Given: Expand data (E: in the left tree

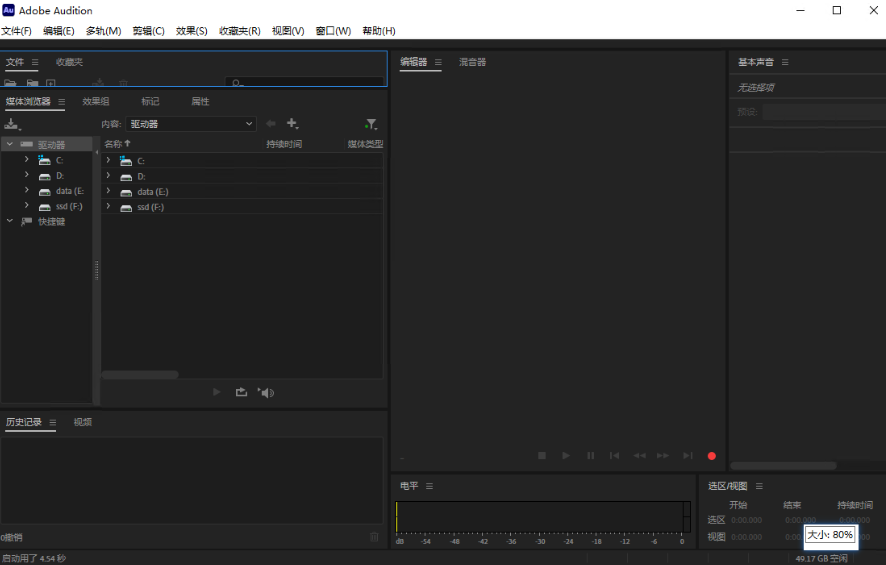Looking at the screenshot, I should (27, 190).
